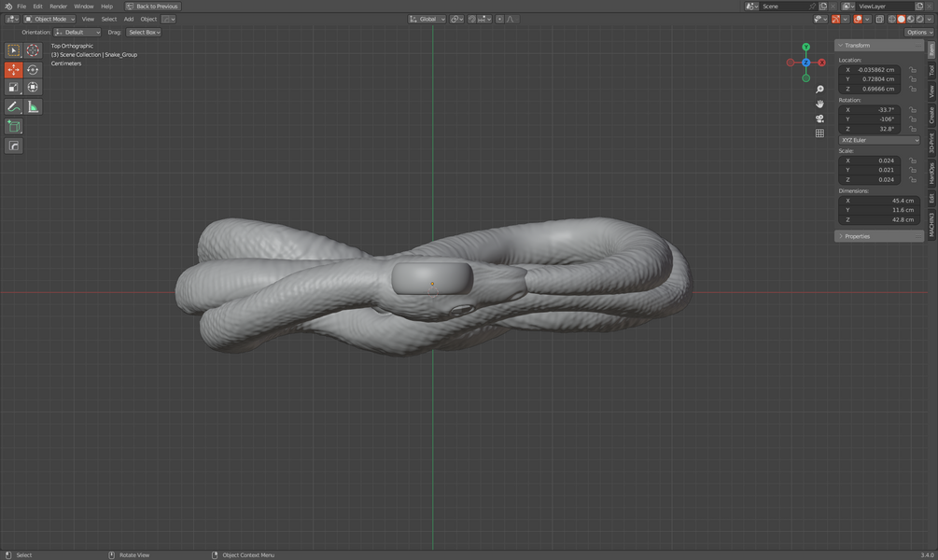Activate the Rotate tool
Screen dimensions: 938x560
[33, 69]
